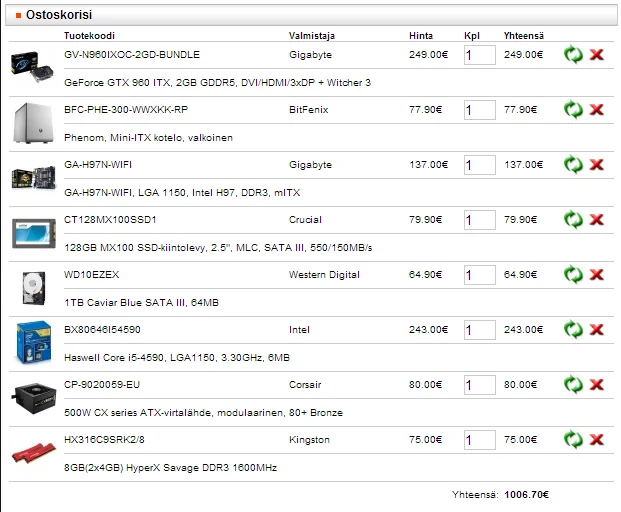Refresh the WD10EZEX hard drive row
The width and height of the screenshot is (621, 512).
pos(573,274)
